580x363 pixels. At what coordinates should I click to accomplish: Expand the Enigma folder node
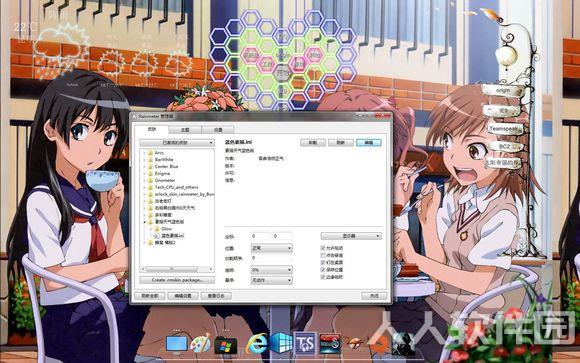click(x=144, y=173)
